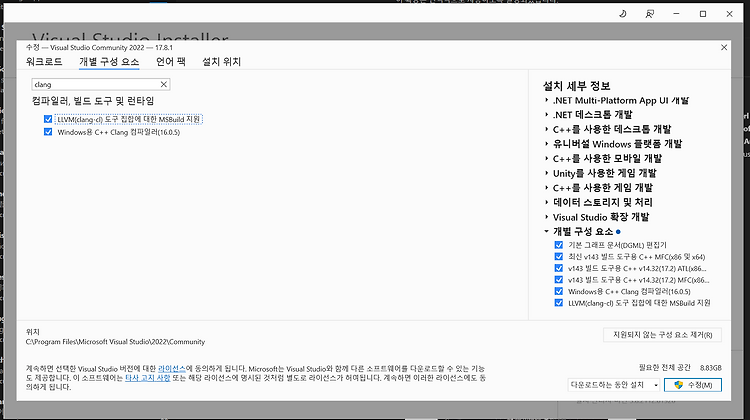Toggle 기본 그래프 문서(DGML) 편집기 checkbox
This screenshot has height=420, width=750.
(x=559, y=245)
